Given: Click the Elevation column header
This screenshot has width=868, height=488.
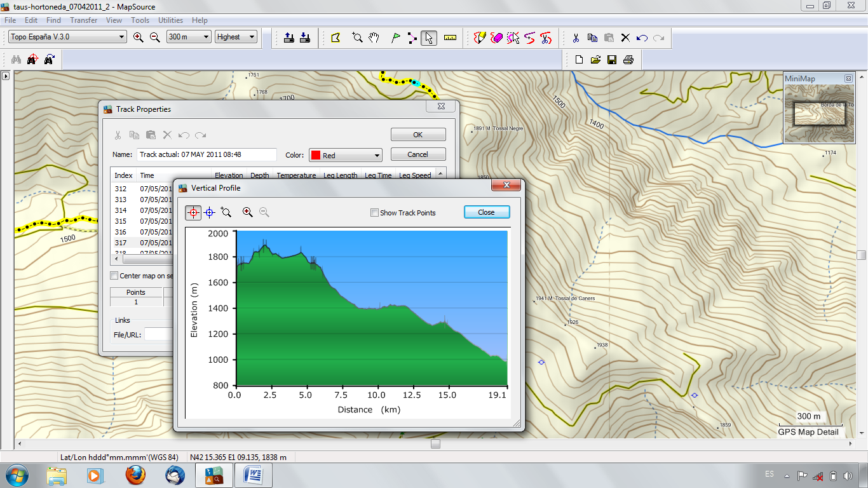Looking at the screenshot, I should click(229, 175).
